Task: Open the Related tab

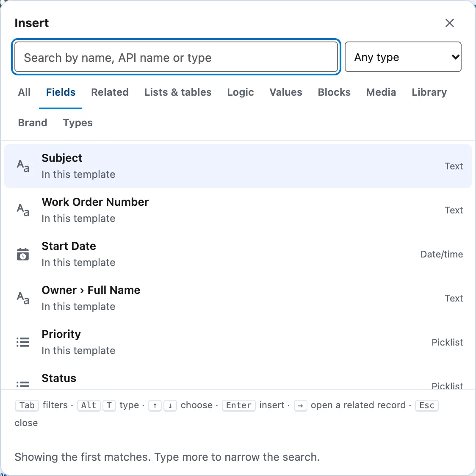Action: tap(110, 92)
